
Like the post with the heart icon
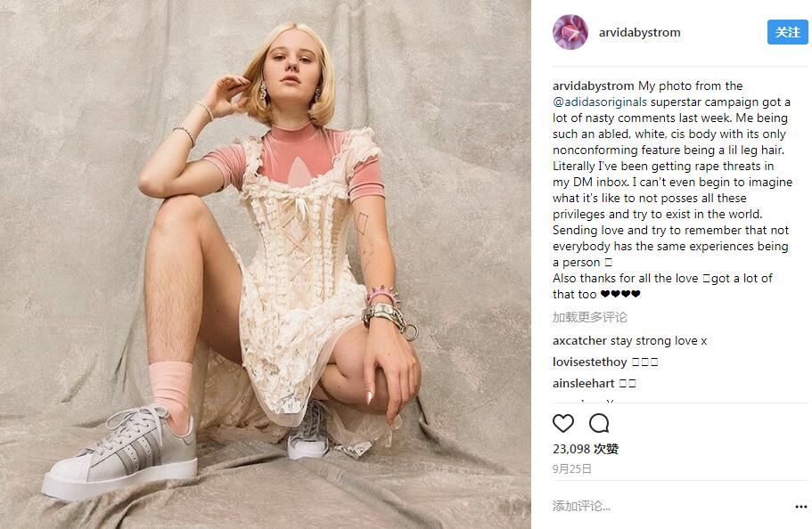(563, 423)
